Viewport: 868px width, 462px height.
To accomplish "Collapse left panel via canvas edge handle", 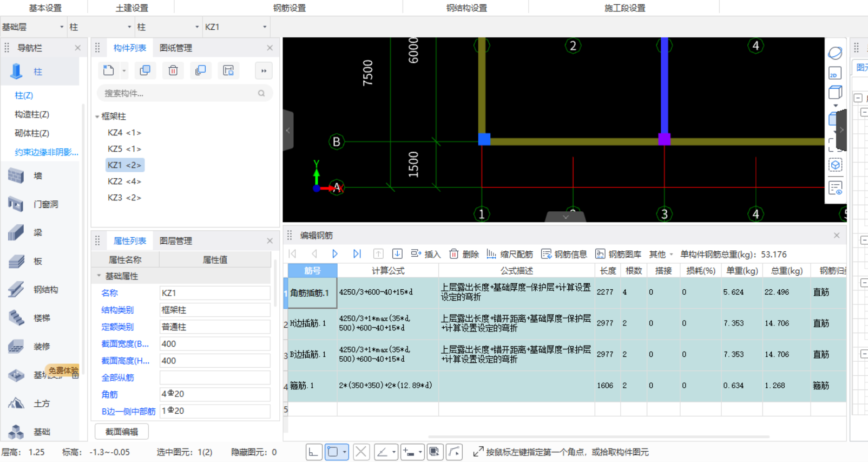I will tap(288, 130).
